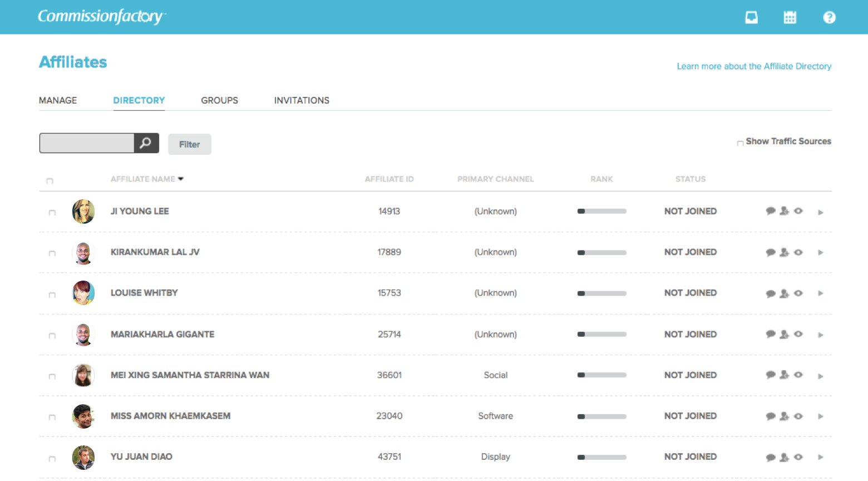The height and width of the screenshot is (481, 868).
Task: Message Ji Young Lee via chat icon
Action: click(770, 211)
